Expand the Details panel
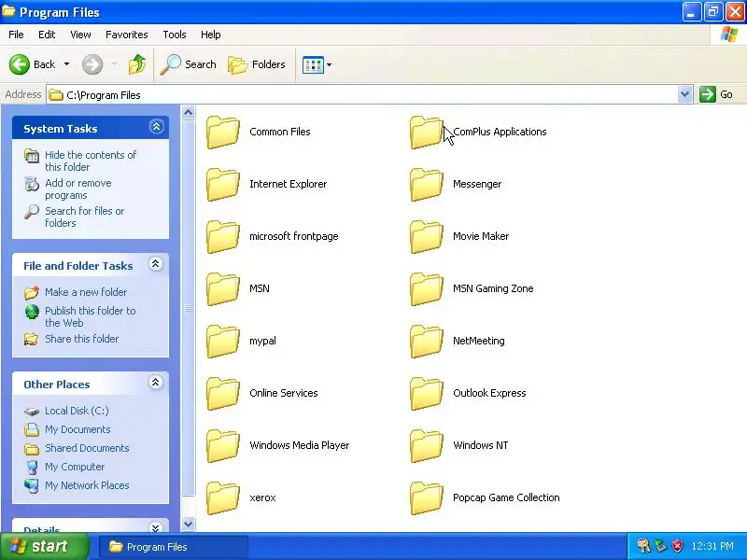This screenshot has height=560, width=747. [x=155, y=527]
